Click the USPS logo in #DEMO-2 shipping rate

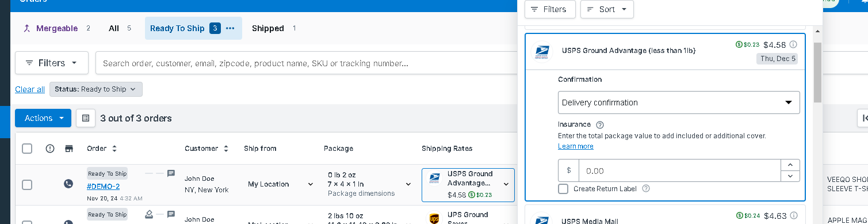click(x=434, y=178)
